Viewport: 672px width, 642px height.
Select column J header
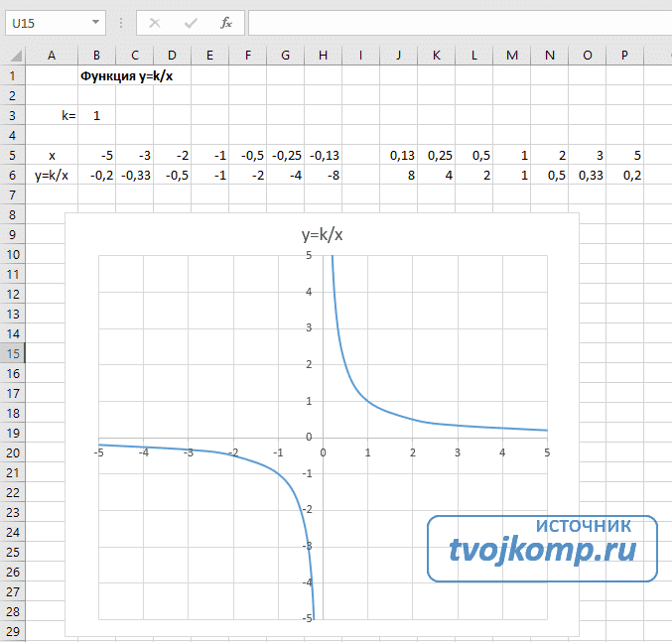click(398, 57)
